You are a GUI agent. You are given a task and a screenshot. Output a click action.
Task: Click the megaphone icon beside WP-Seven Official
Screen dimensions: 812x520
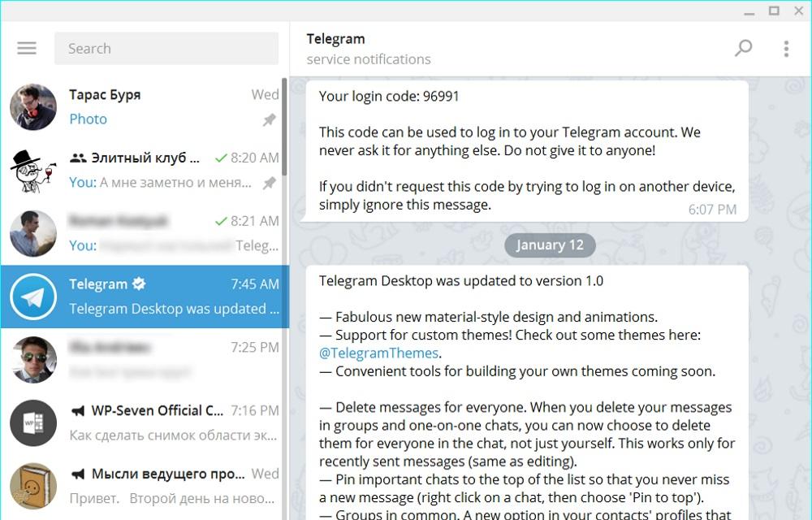pyautogui.click(x=78, y=411)
